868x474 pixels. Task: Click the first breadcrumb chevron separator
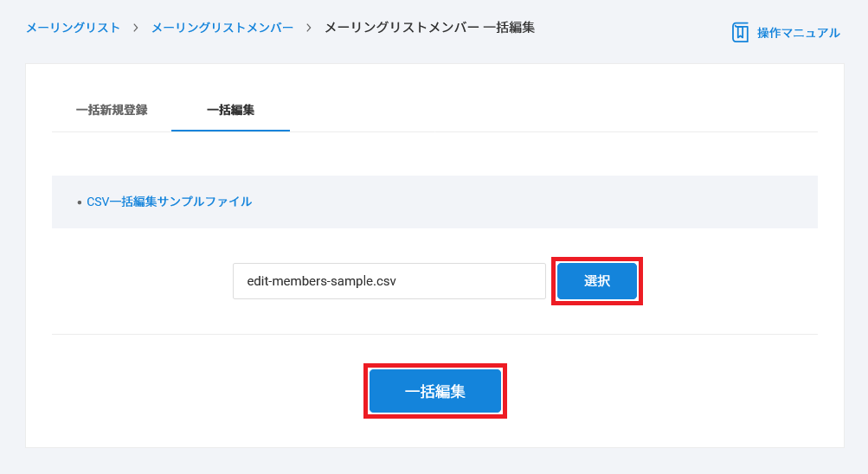pyautogui.click(x=136, y=28)
